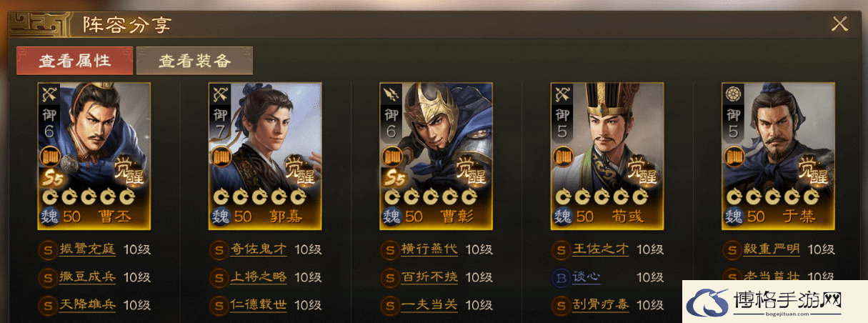Click the B-rank icon beside 谈心

(560, 277)
